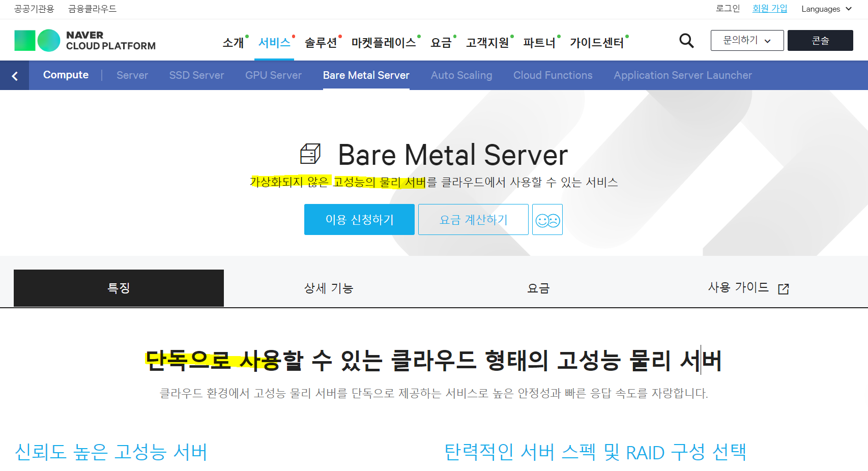Click the Bare Metal Server page title
This screenshot has height=471, width=868.
point(453,155)
